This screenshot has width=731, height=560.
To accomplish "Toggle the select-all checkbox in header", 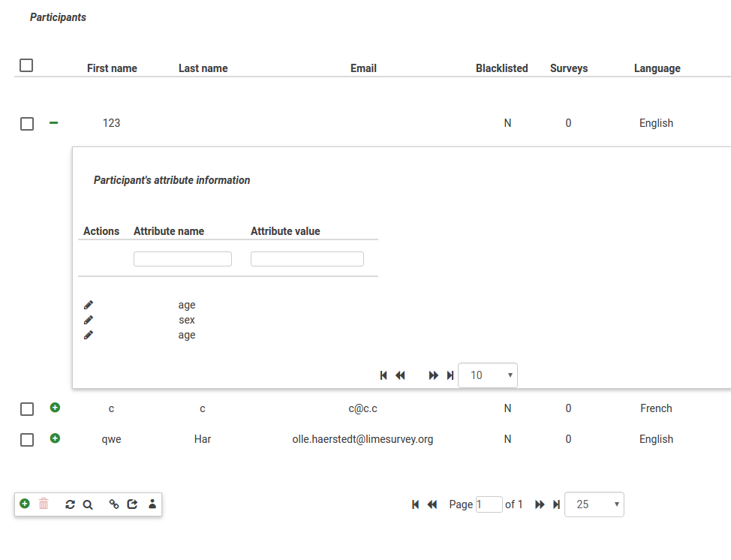I will point(26,65).
